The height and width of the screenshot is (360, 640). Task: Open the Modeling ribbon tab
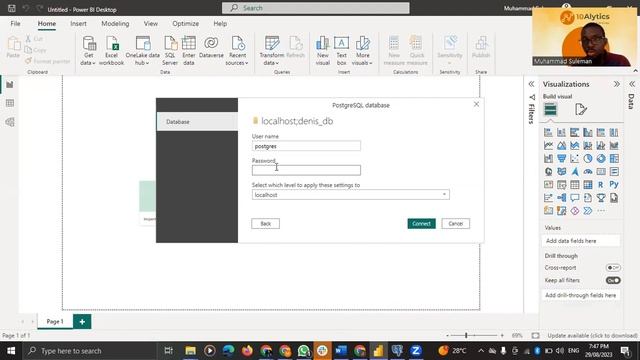(x=115, y=24)
